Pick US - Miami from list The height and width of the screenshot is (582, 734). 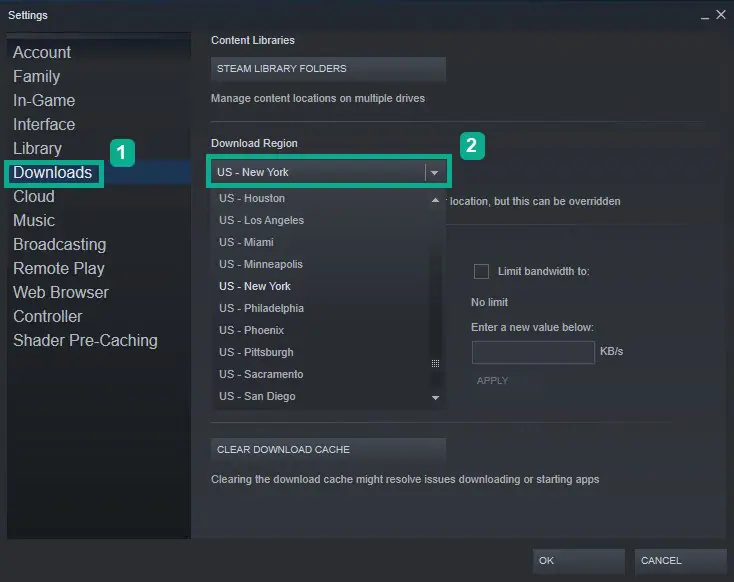coord(321,243)
